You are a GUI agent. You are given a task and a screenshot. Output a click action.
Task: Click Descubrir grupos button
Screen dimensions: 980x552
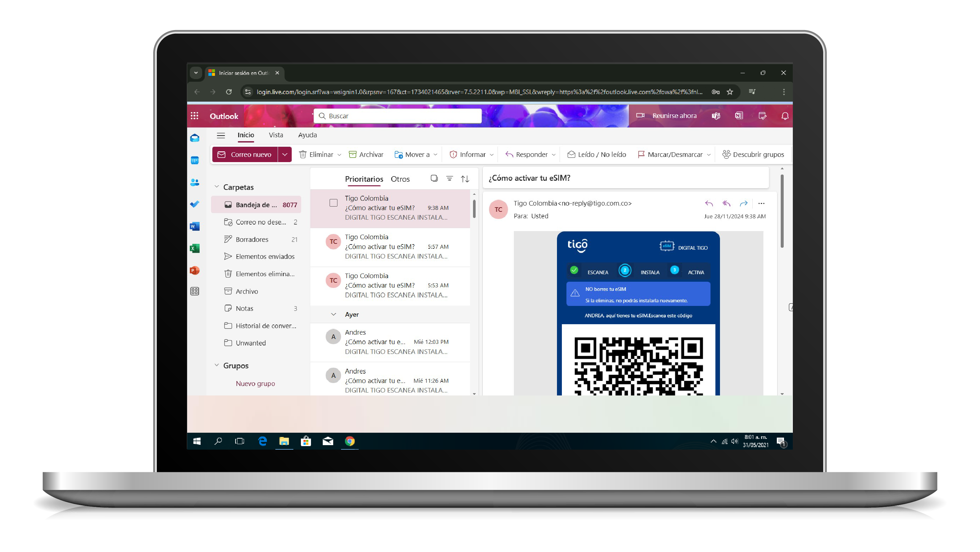click(753, 154)
